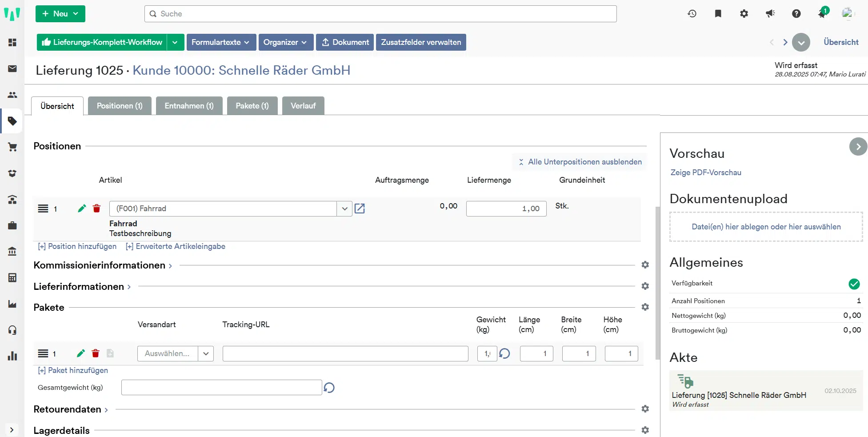Switch to the Entnahmen (1) tab
Screen dimensions: 868x437
[189, 106]
